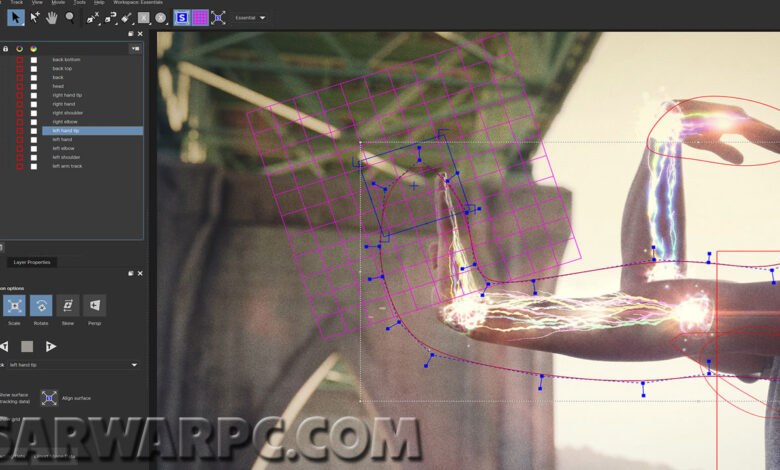Click the lock column header icon
Viewport: 780px width, 470px height.
[x=5, y=49]
